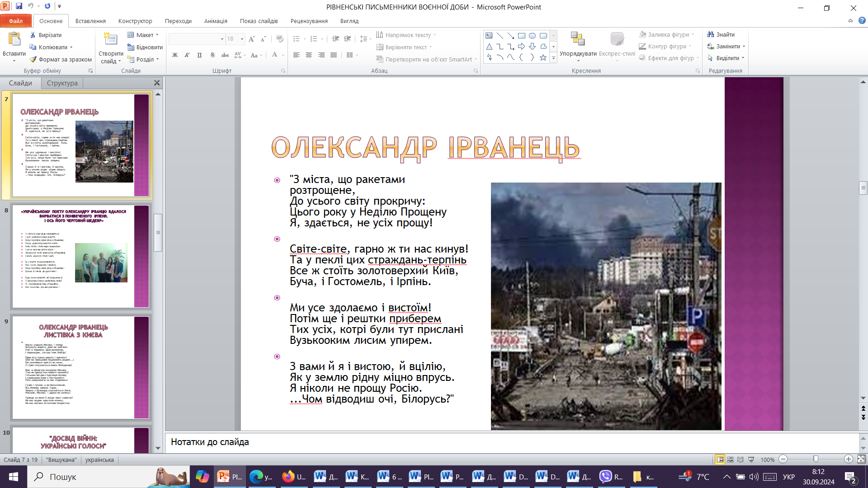Toggle Strikethrough (abc) formatting

pos(225,55)
